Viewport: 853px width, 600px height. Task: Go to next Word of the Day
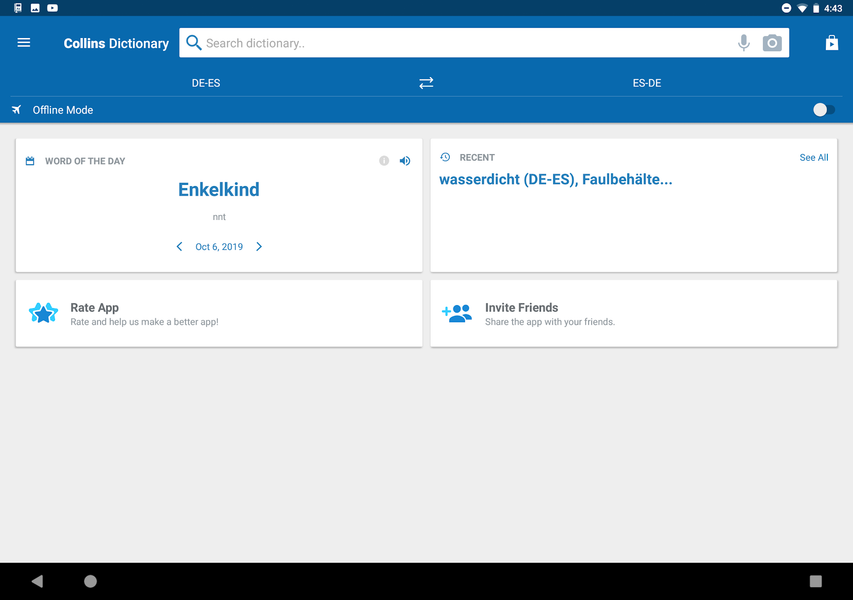[259, 247]
